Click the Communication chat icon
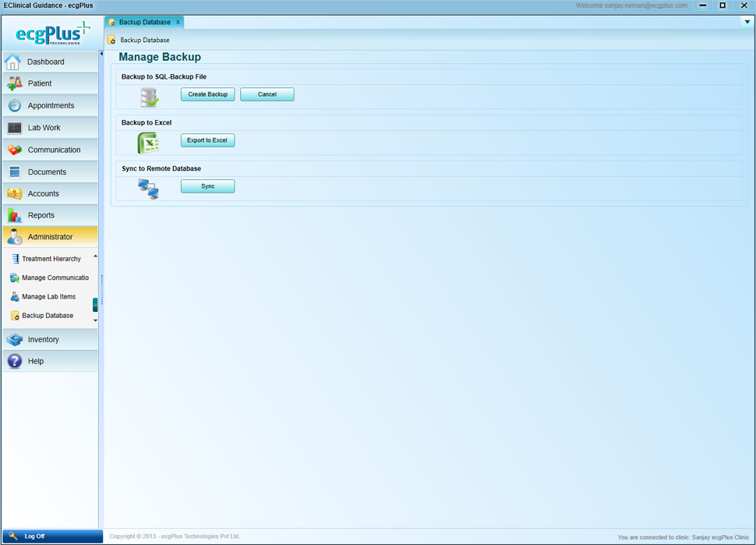The width and height of the screenshot is (756, 545). tap(14, 150)
